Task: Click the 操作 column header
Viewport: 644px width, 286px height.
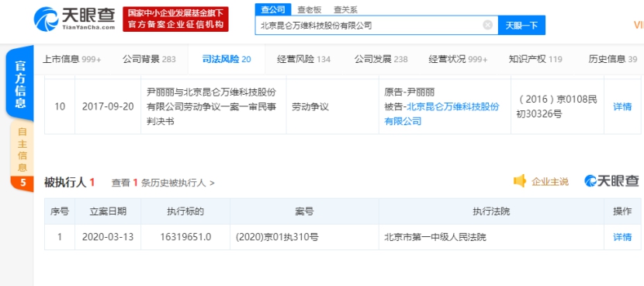Action: [622, 211]
